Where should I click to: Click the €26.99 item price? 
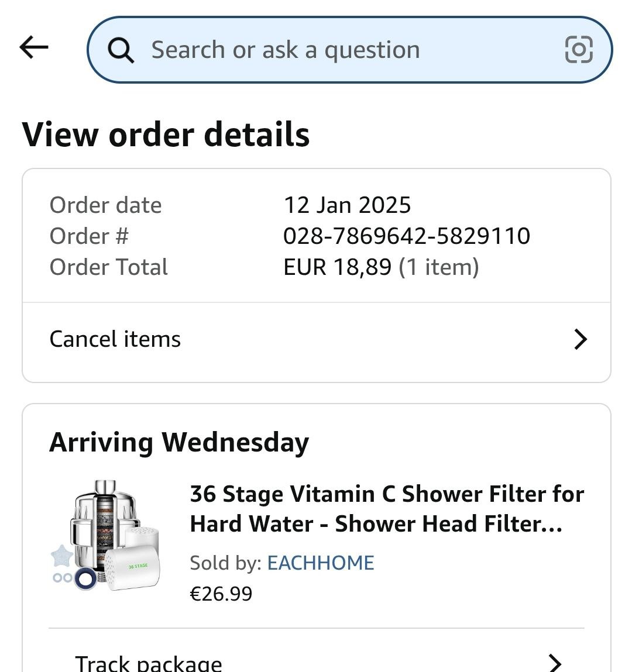point(221,594)
